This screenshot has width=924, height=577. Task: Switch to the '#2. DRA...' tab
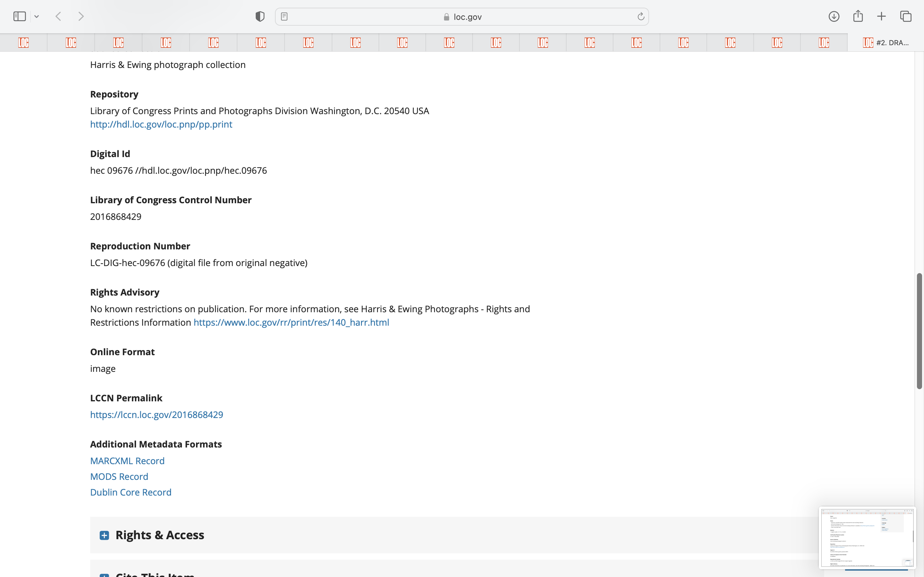(886, 43)
